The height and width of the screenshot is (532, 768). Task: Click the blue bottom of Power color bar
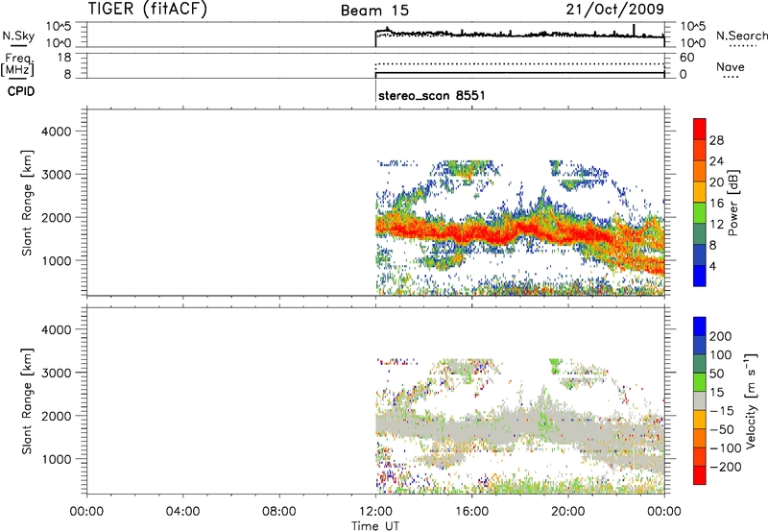[700, 276]
